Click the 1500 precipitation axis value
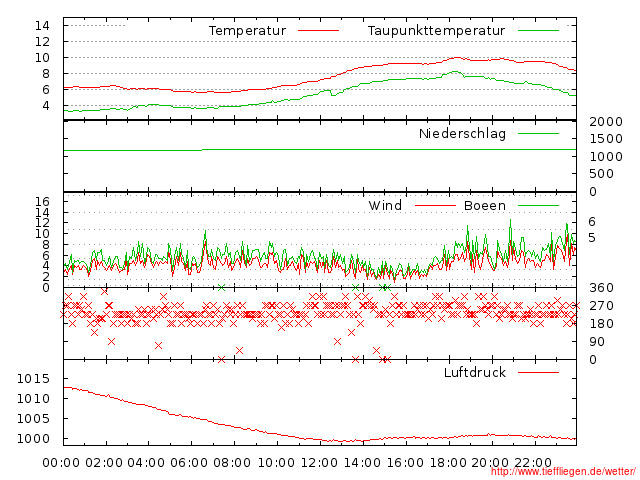The image size is (640, 480). coord(606,139)
